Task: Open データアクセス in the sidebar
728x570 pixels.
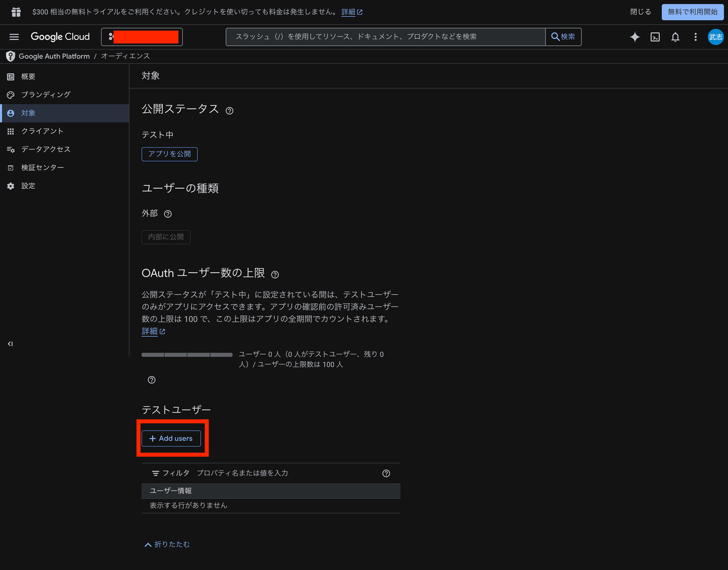Action: (x=65, y=150)
